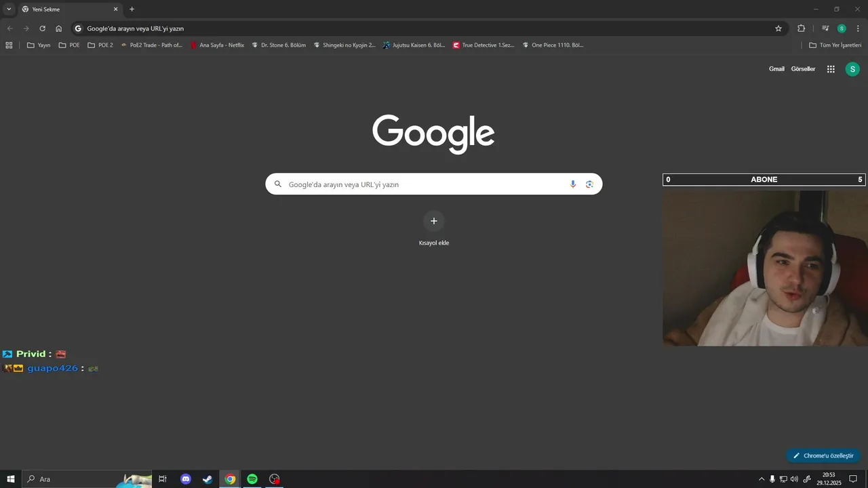Open the Chrome home page button
The image size is (868, 488).
(59, 28)
